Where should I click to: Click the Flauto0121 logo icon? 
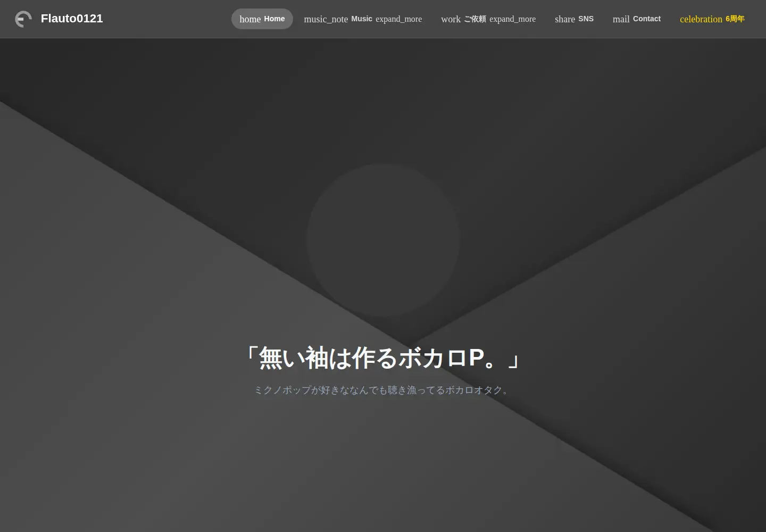coord(23,19)
